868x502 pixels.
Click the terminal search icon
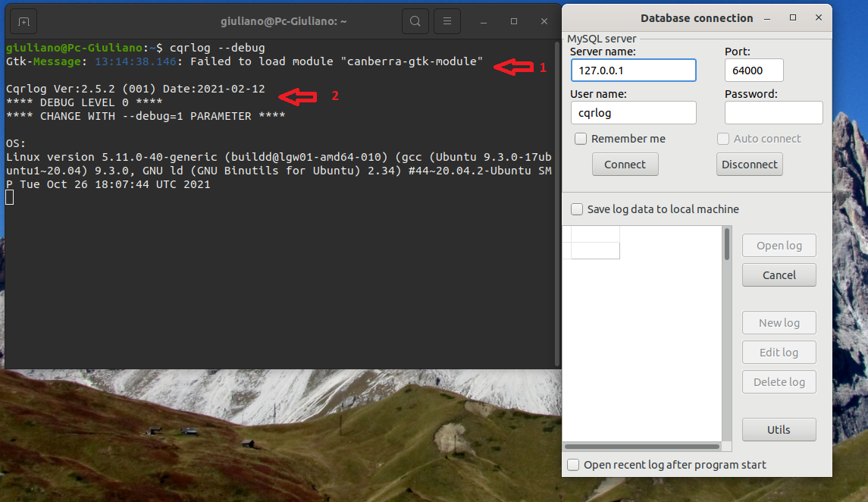point(415,21)
